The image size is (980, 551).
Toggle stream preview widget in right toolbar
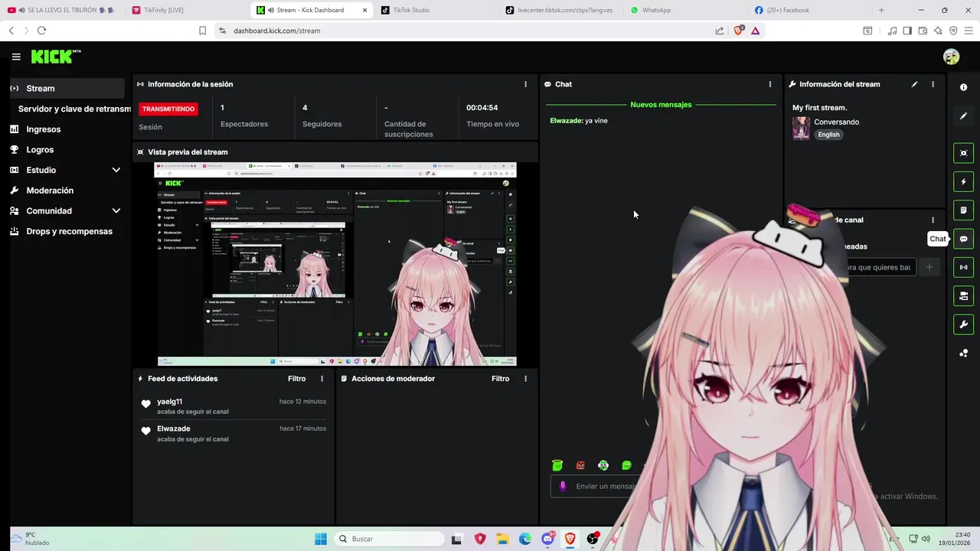(x=963, y=153)
